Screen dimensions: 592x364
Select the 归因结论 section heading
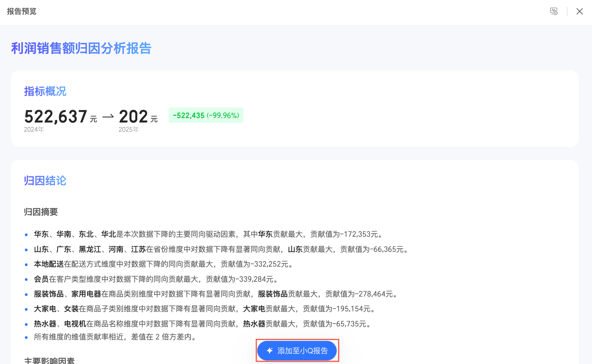point(45,181)
